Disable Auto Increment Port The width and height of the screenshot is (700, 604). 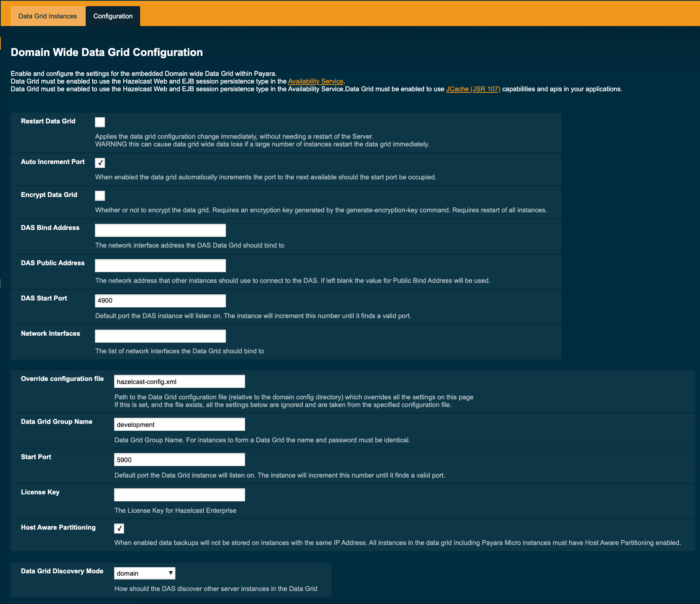pyautogui.click(x=100, y=162)
